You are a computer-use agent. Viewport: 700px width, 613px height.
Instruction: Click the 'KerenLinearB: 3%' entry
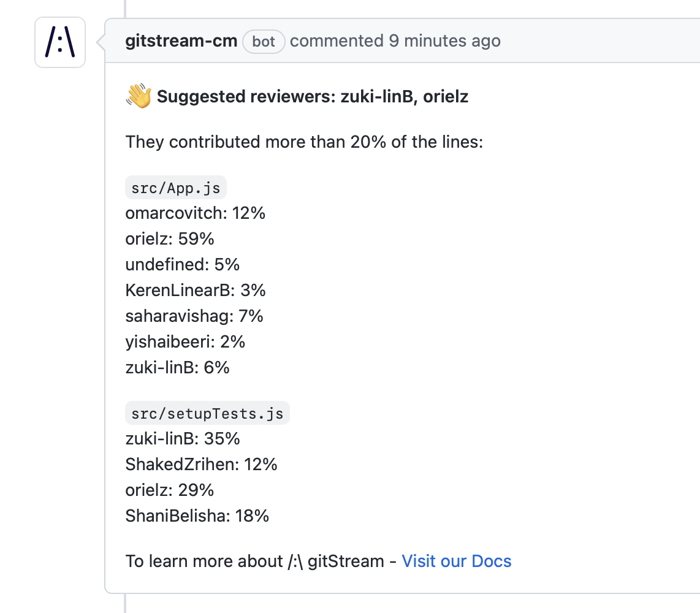pos(196,290)
